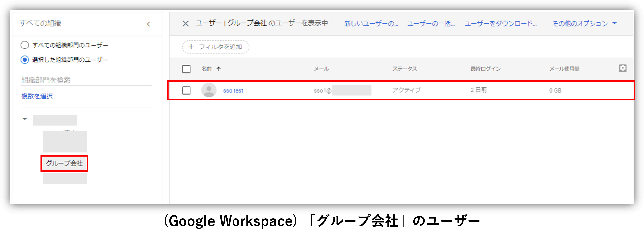Viewport: 644px width, 238px height.
Task: Collapse the すべての組織 sidebar with the chevron
Action: [x=148, y=24]
